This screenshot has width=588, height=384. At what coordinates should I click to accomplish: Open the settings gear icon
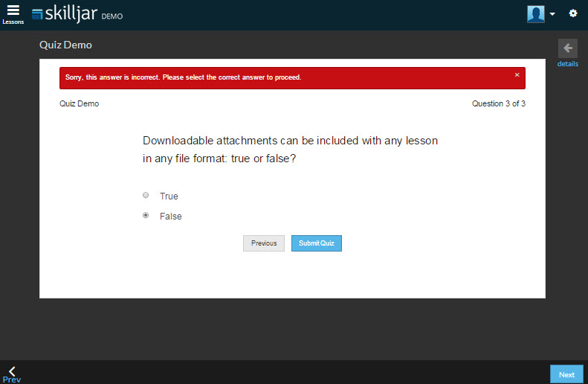[573, 13]
